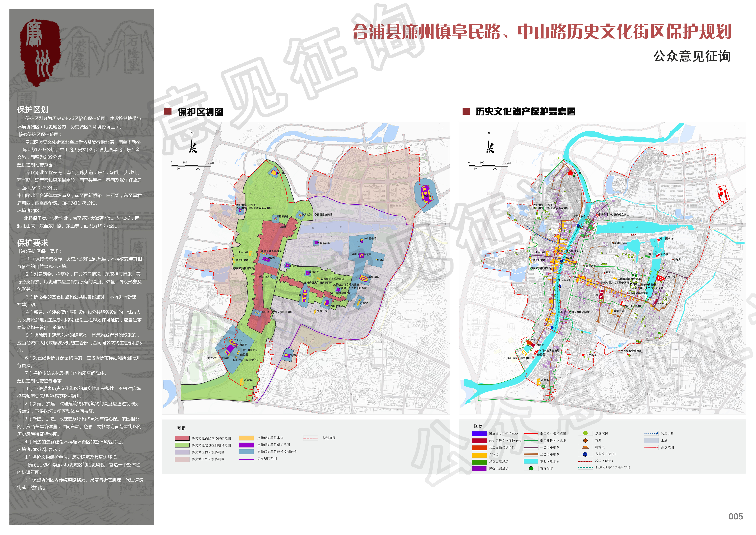Click the 街区建设控制地带 green line symbol

[531, 440]
